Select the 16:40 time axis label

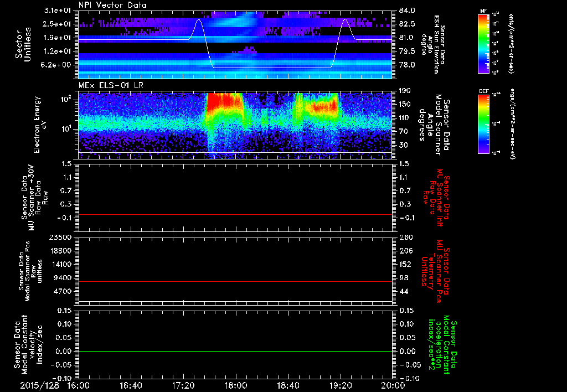click(x=131, y=385)
